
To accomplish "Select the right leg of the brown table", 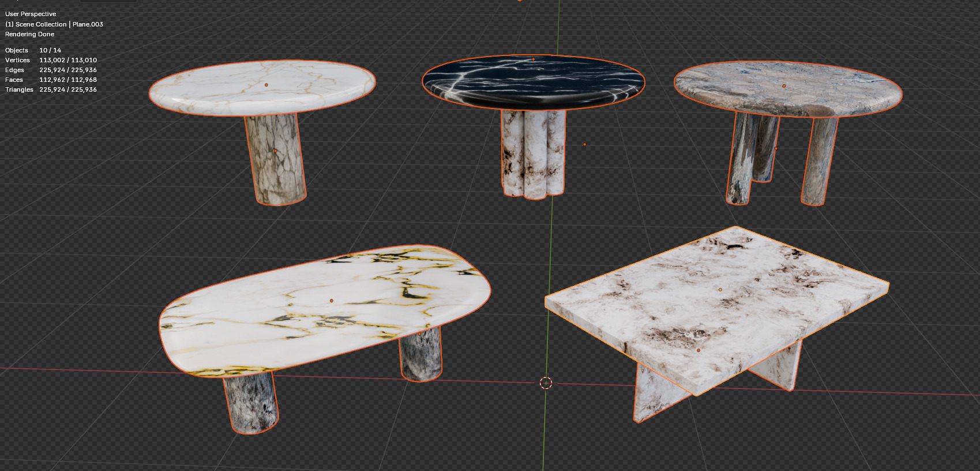I will coord(820,160).
